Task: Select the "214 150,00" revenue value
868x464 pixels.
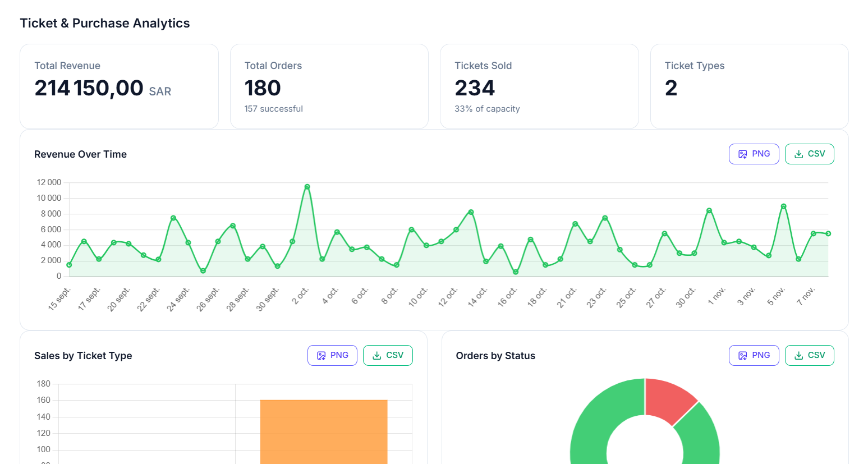Action: click(89, 88)
